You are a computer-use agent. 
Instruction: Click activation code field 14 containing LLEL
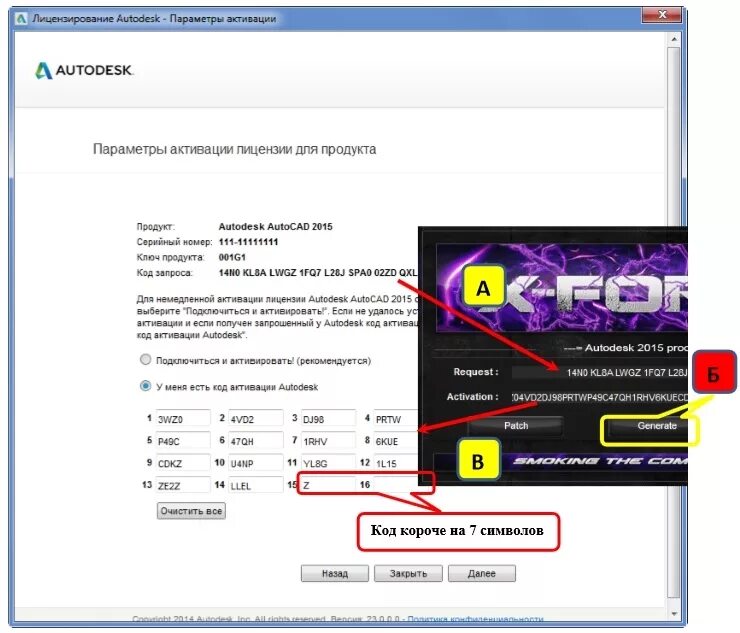256,485
